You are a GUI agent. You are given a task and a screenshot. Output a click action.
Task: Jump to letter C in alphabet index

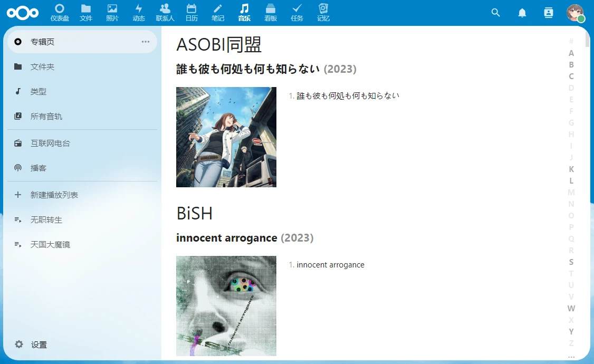571,76
